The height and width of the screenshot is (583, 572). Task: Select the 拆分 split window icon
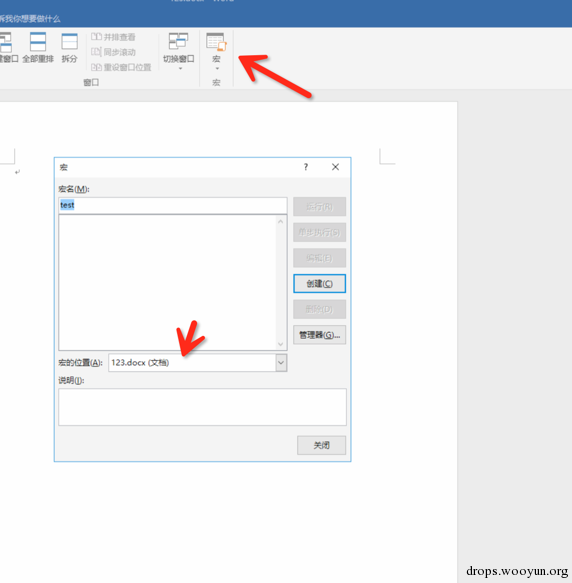coord(70,41)
